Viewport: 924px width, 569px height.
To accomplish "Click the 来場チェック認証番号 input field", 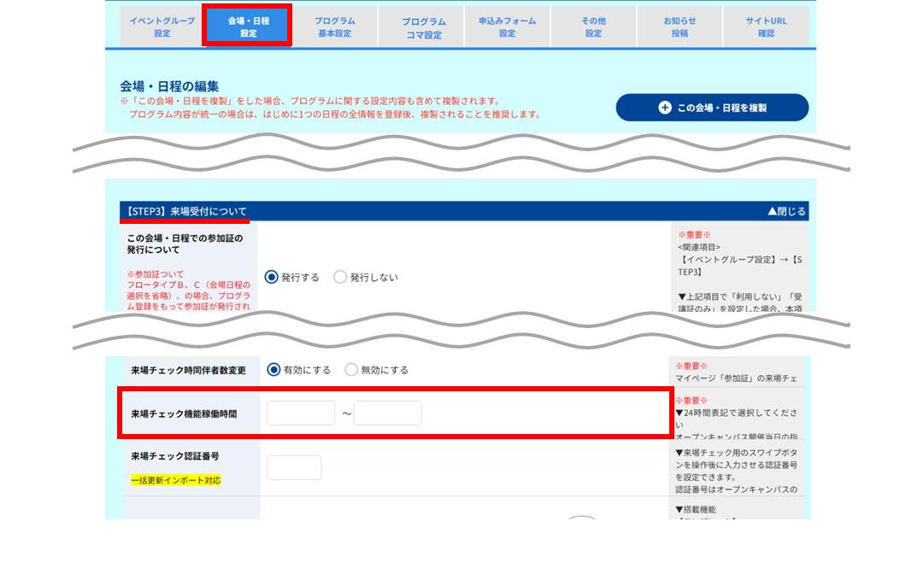I will pyautogui.click(x=294, y=467).
